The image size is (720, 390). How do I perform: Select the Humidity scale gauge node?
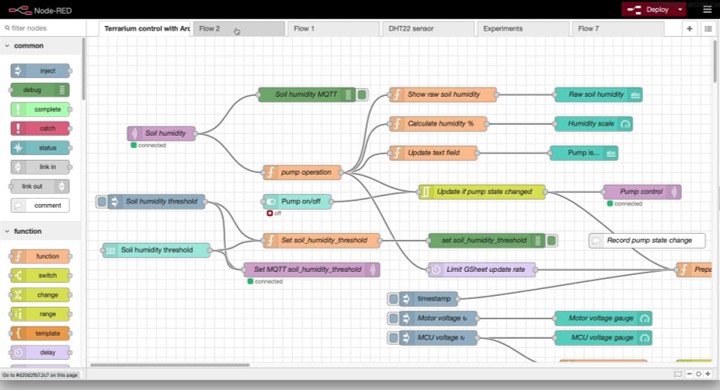[593, 124]
